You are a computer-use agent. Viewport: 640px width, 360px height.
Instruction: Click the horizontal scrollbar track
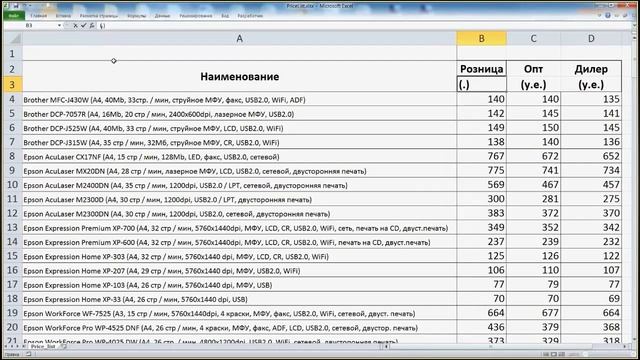coord(506,347)
